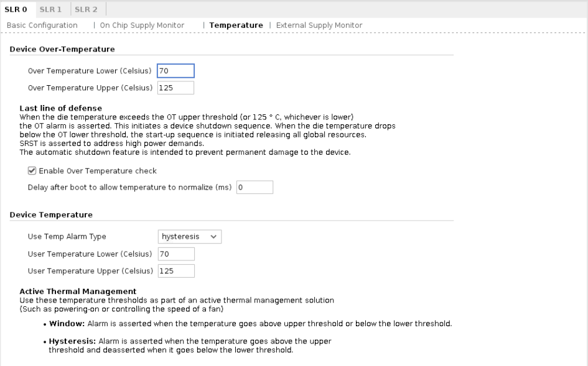
Task: Focus the Over Temperature Upper field
Action: pos(175,88)
